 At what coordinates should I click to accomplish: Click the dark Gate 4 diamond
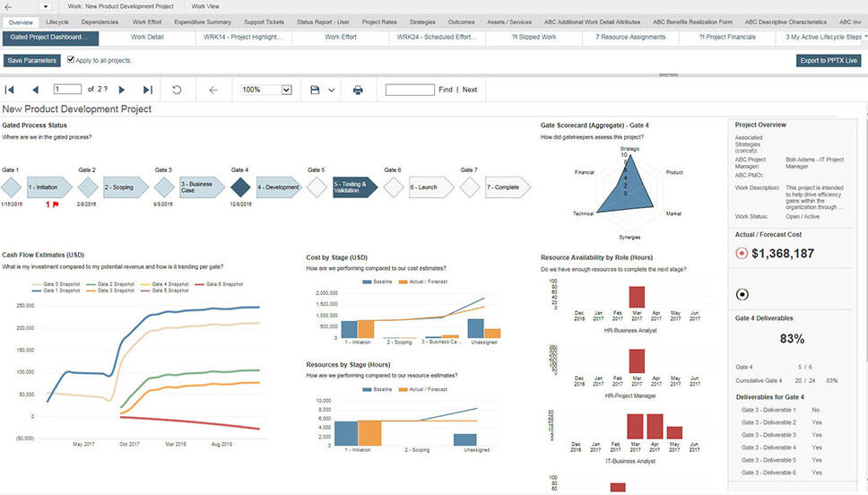click(240, 187)
